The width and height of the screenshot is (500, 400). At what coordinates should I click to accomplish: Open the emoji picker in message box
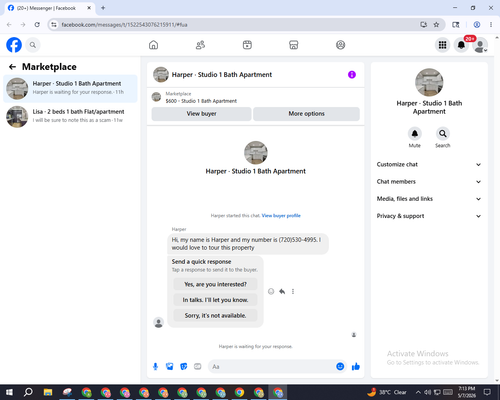coord(340,367)
